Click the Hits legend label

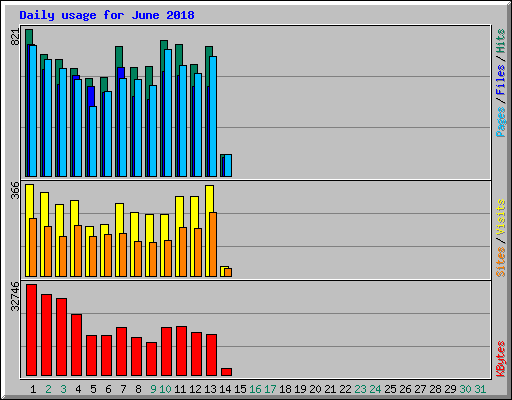(x=500, y=41)
